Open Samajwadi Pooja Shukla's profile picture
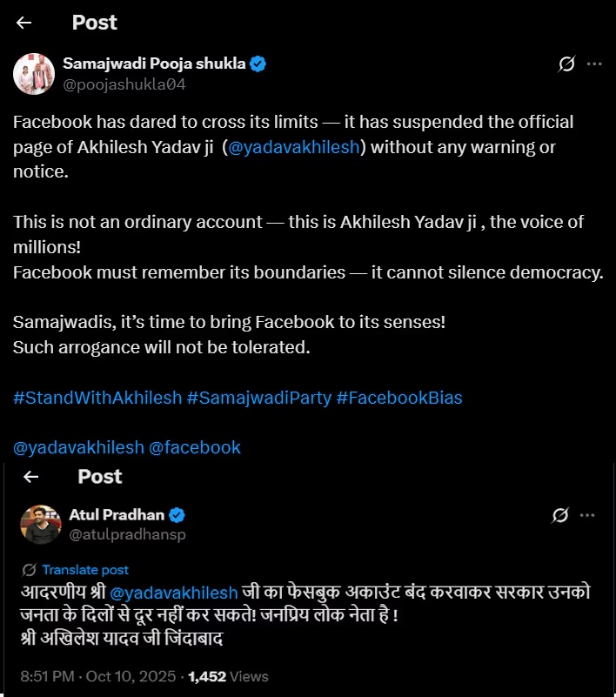Screen dimensions: 616x697 pos(34,74)
